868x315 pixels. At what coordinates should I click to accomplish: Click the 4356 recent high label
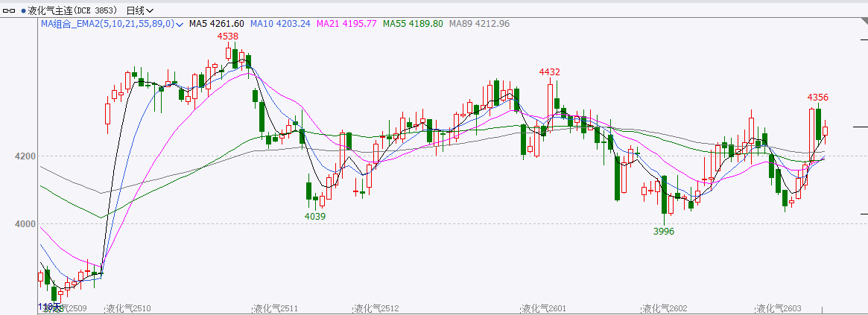(x=818, y=98)
